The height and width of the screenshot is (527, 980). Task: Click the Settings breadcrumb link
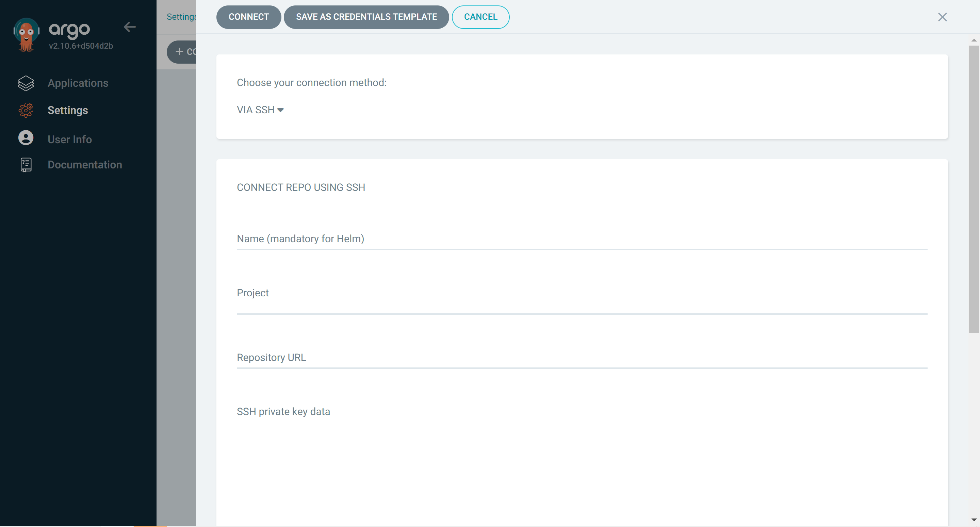click(x=181, y=17)
